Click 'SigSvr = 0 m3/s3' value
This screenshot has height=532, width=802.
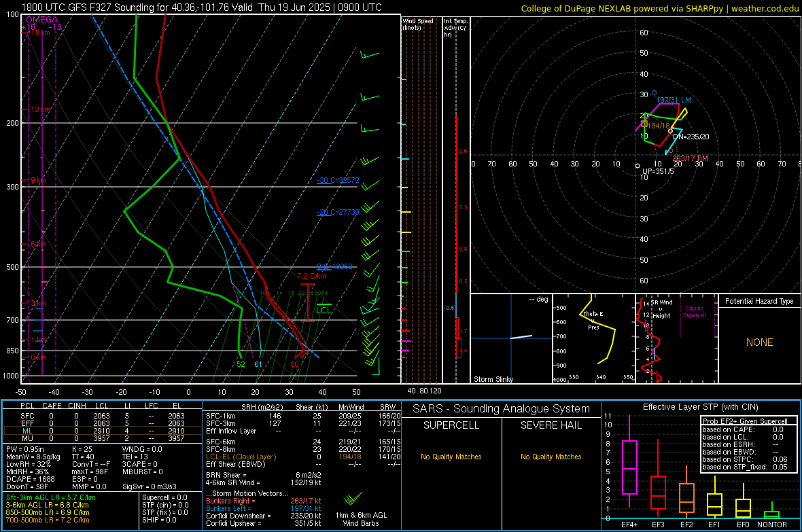pyautogui.click(x=150, y=486)
